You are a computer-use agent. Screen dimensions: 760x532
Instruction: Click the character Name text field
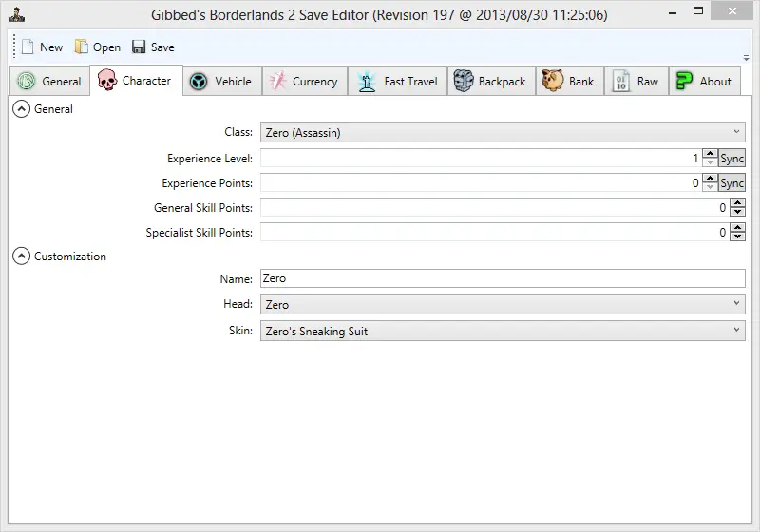click(x=503, y=278)
